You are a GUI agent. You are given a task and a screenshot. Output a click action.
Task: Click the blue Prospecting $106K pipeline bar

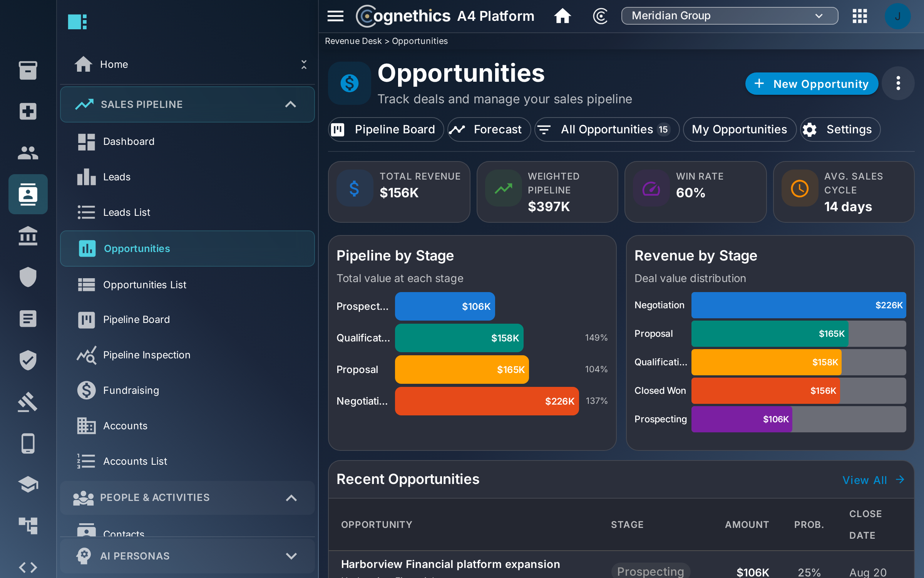click(x=445, y=306)
